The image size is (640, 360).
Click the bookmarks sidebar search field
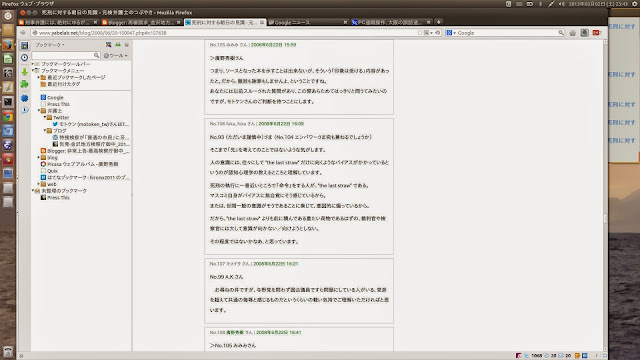click(66, 55)
